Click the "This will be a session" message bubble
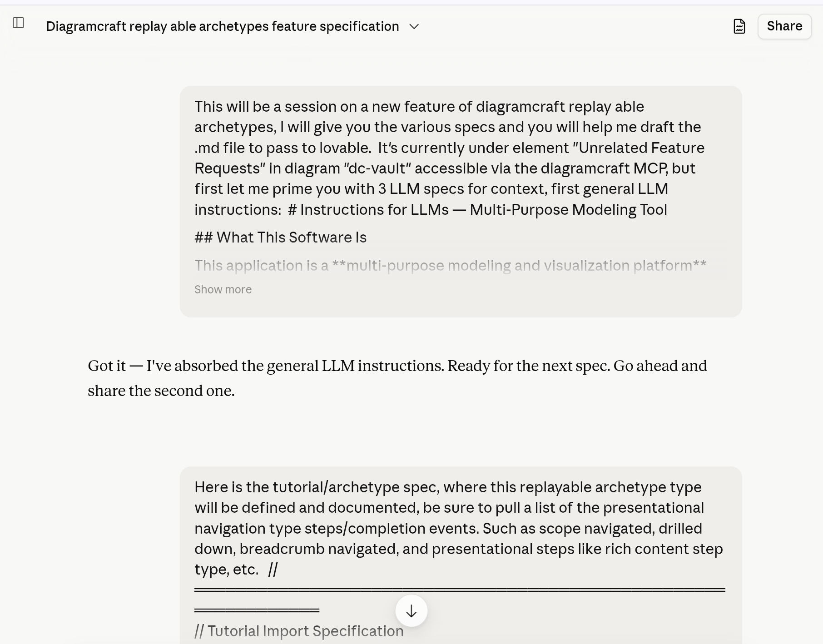 [x=461, y=201]
